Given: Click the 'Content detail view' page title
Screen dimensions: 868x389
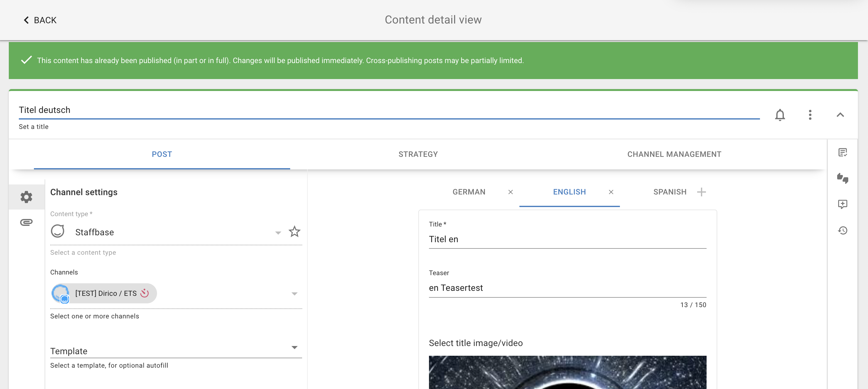Looking at the screenshot, I should (x=433, y=20).
